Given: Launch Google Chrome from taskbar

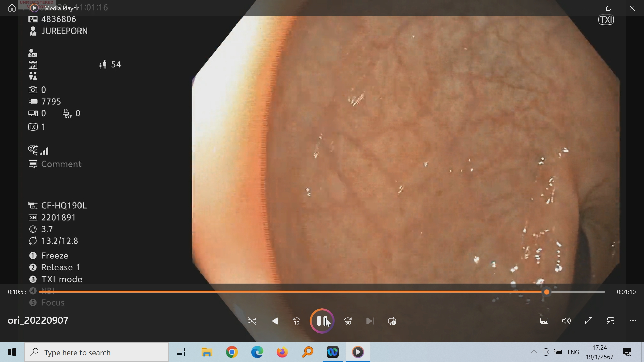Looking at the screenshot, I should pos(232,352).
